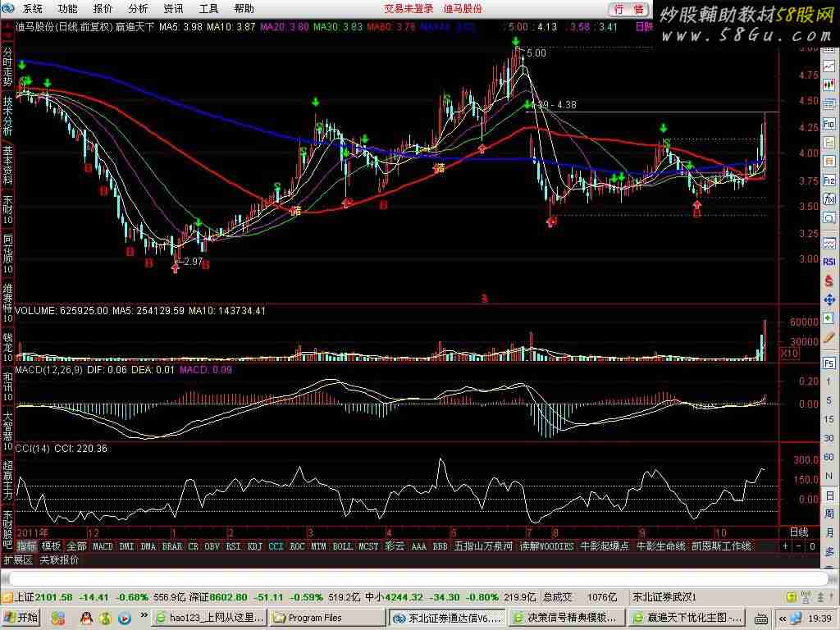Open hao123 browser taskbar window
The height and width of the screenshot is (630, 840).
[x=209, y=618]
